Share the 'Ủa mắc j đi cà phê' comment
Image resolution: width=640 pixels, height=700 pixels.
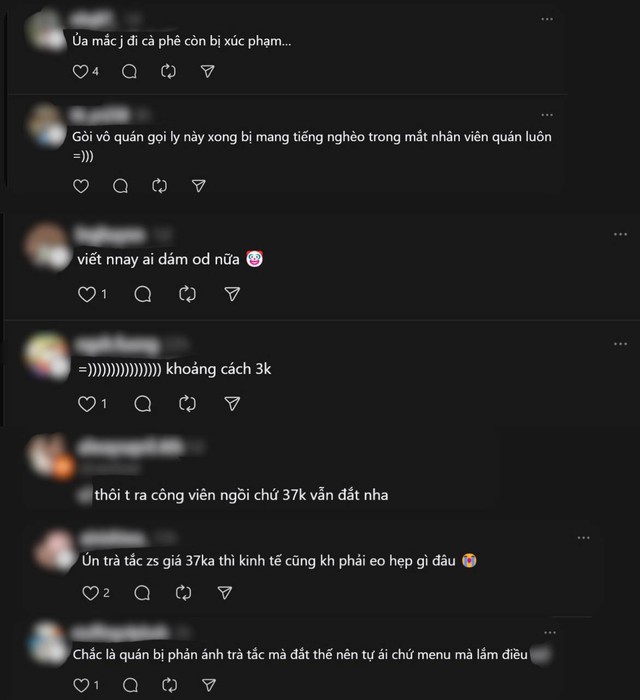click(208, 71)
